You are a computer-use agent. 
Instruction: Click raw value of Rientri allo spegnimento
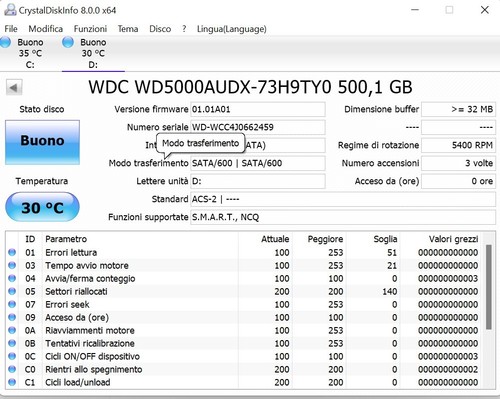pos(448,369)
